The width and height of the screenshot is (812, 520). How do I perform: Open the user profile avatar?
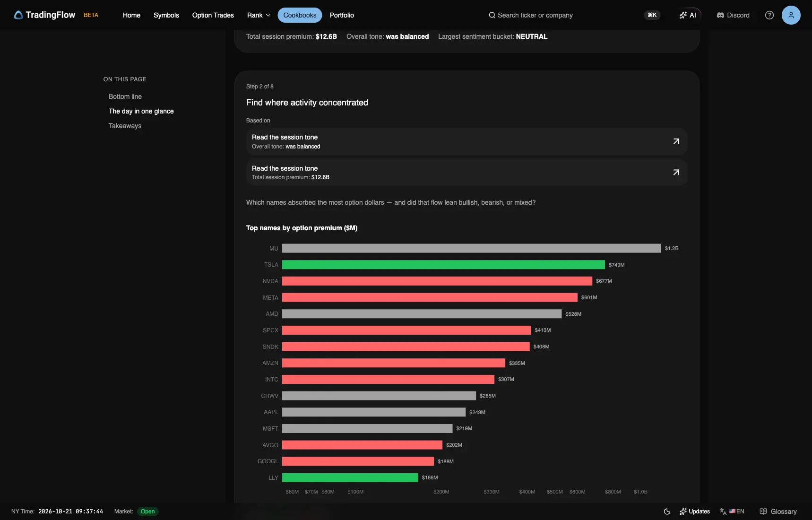(791, 15)
